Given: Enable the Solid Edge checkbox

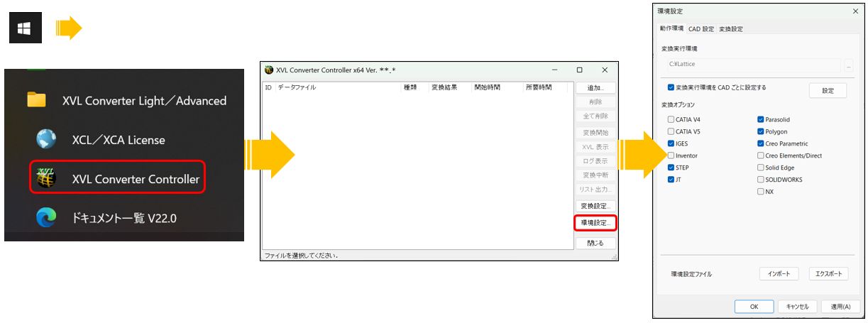Looking at the screenshot, I should coord(761,168).
